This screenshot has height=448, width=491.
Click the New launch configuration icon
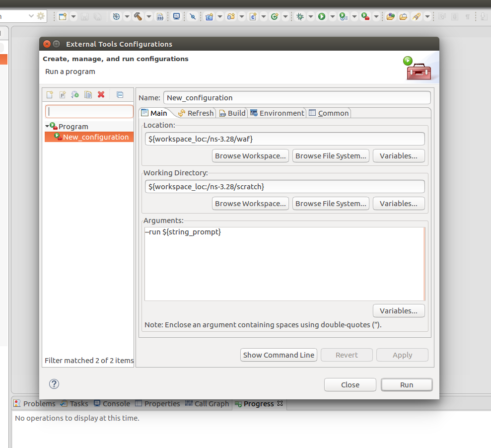pyautogui.click(x=50, y=95)
